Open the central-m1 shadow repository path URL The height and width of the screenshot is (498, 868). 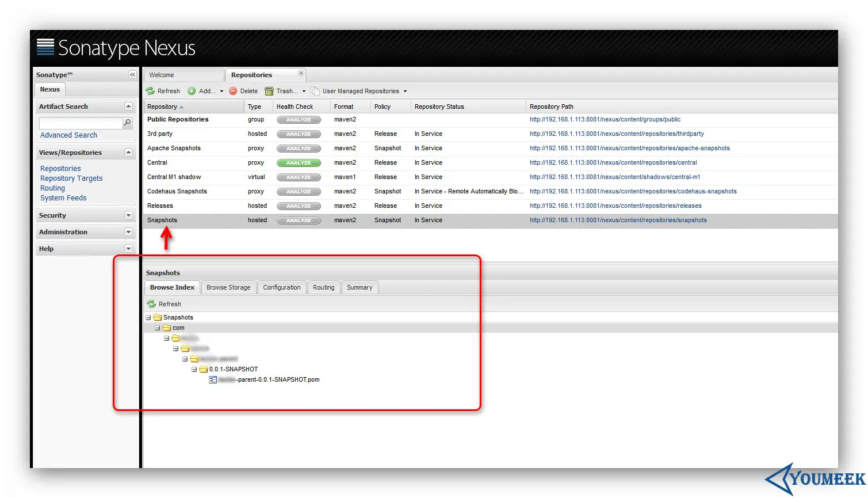615,177
